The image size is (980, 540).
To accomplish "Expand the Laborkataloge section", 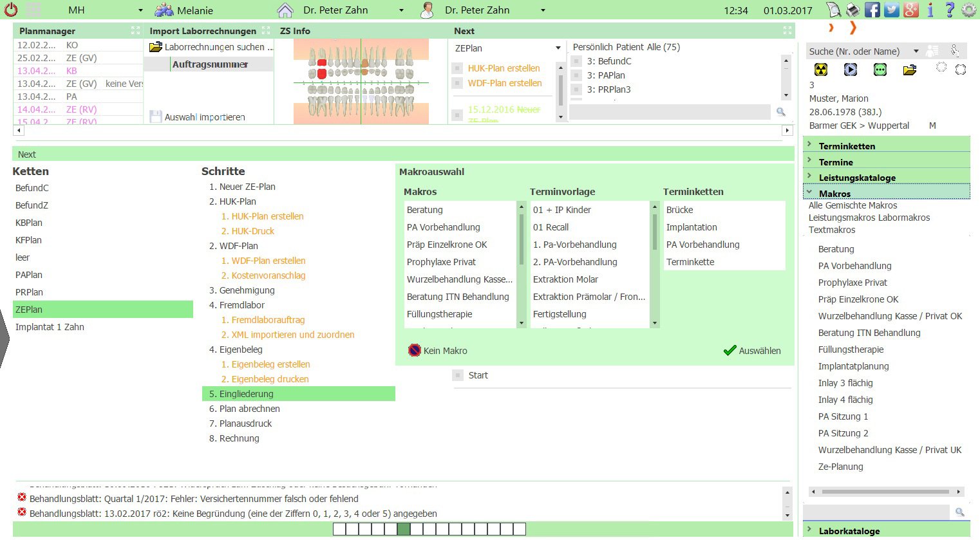I will click(x=886, y=530).
